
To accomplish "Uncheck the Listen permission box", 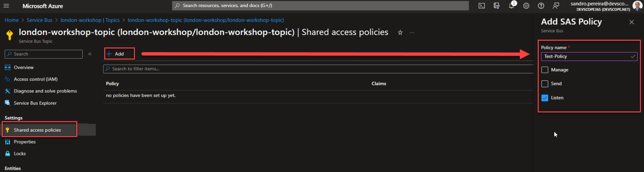I will point(545,98).
